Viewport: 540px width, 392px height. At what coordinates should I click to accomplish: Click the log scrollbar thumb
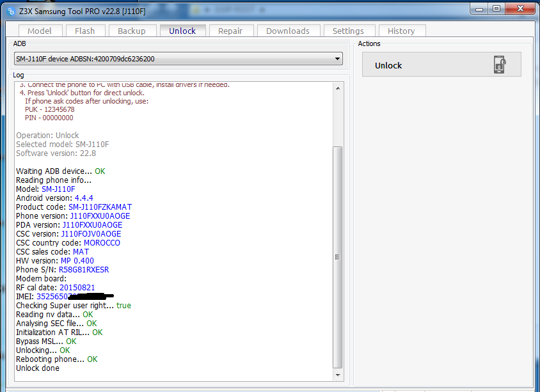[x=338, y=257]
